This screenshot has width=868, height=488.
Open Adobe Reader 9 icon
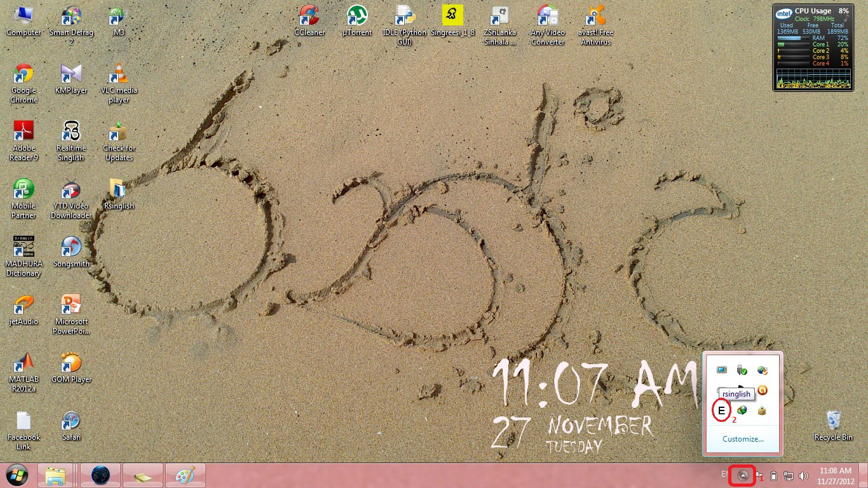24,142
